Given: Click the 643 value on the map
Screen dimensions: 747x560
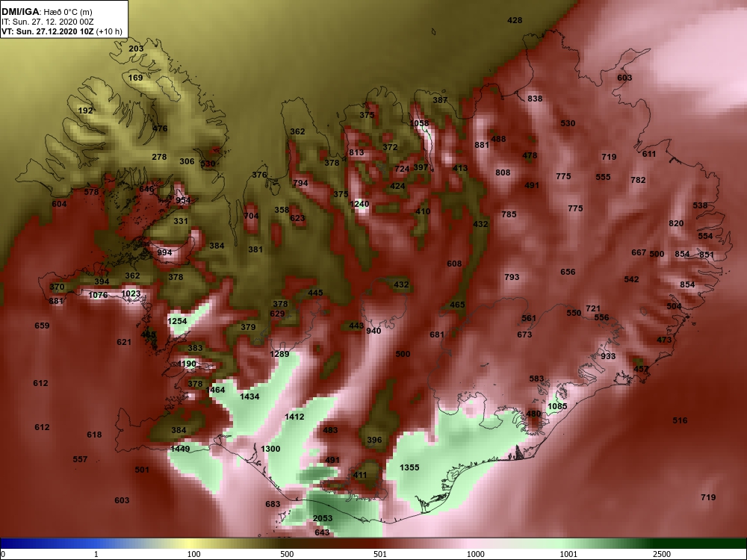Looking at the screenshot, I should (x=322, y=532).
